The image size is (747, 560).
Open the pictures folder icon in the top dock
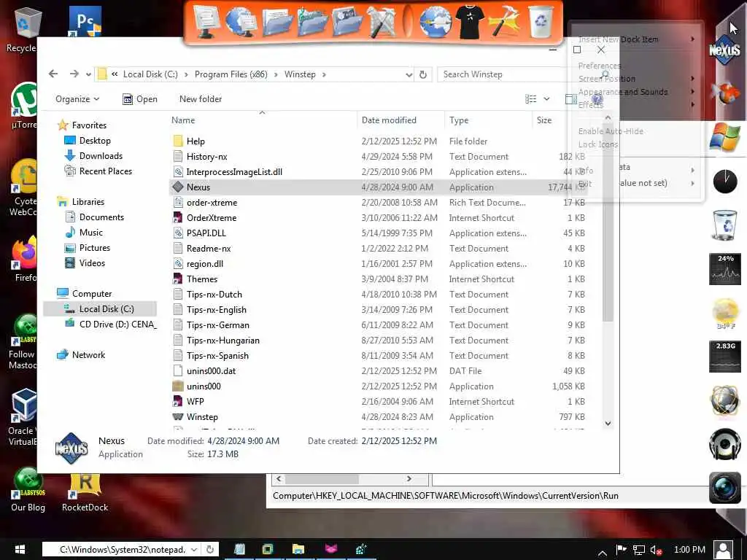click(347, 21)
